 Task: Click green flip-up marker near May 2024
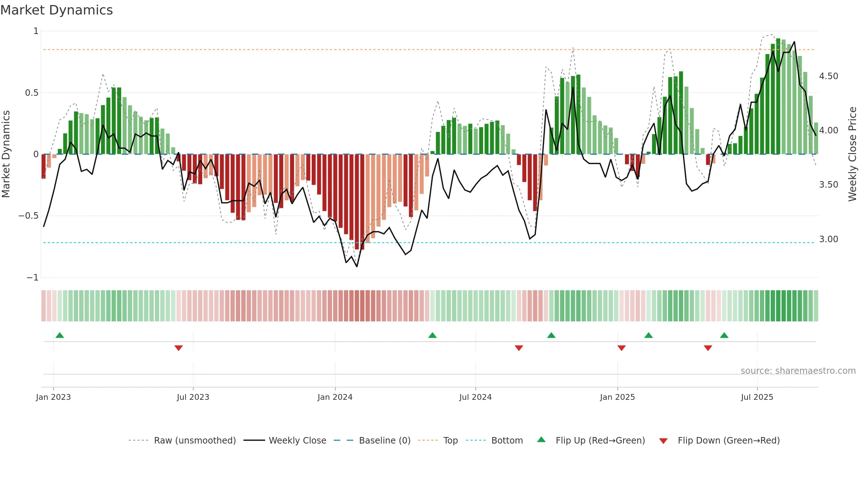433,335
